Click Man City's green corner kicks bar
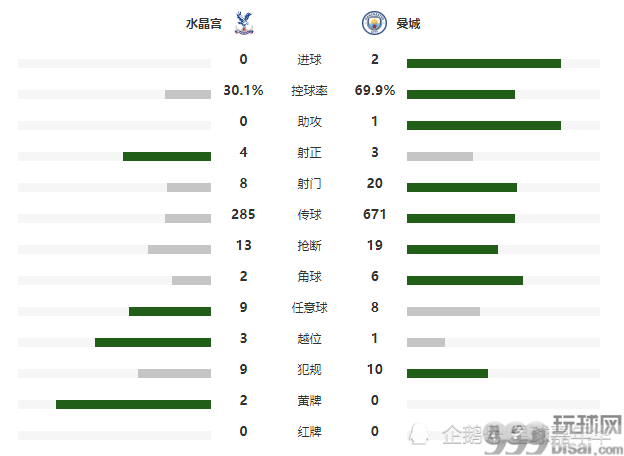624x456 pixels. [x=464, y=280]
